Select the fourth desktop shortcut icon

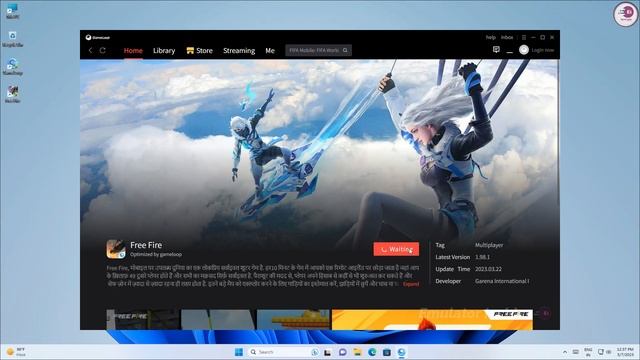pos(13,94)
